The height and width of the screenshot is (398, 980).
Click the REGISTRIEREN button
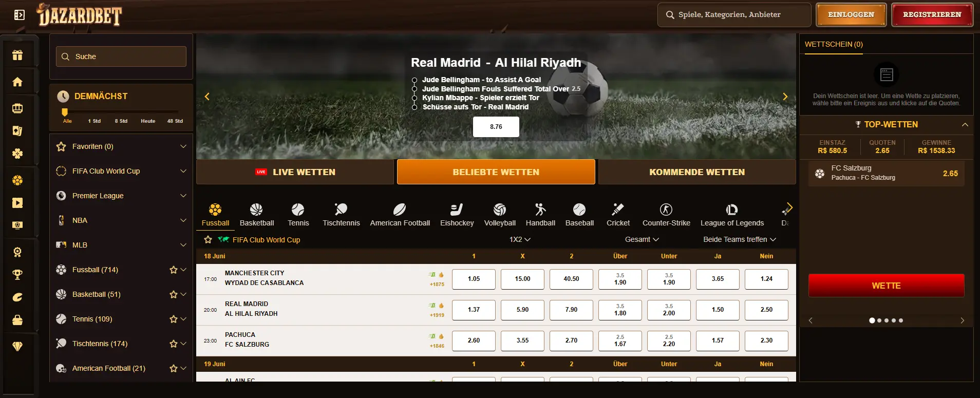coord(932,15)
